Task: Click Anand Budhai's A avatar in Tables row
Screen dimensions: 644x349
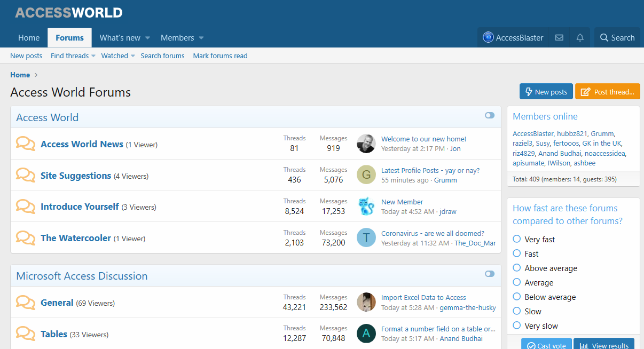Action: tap(366, 334)
